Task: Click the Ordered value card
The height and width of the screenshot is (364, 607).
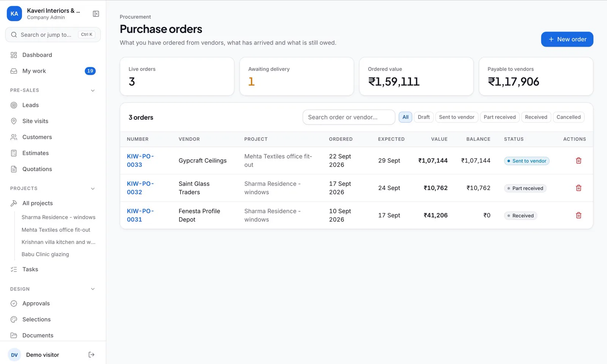Action: coord(416,76)
